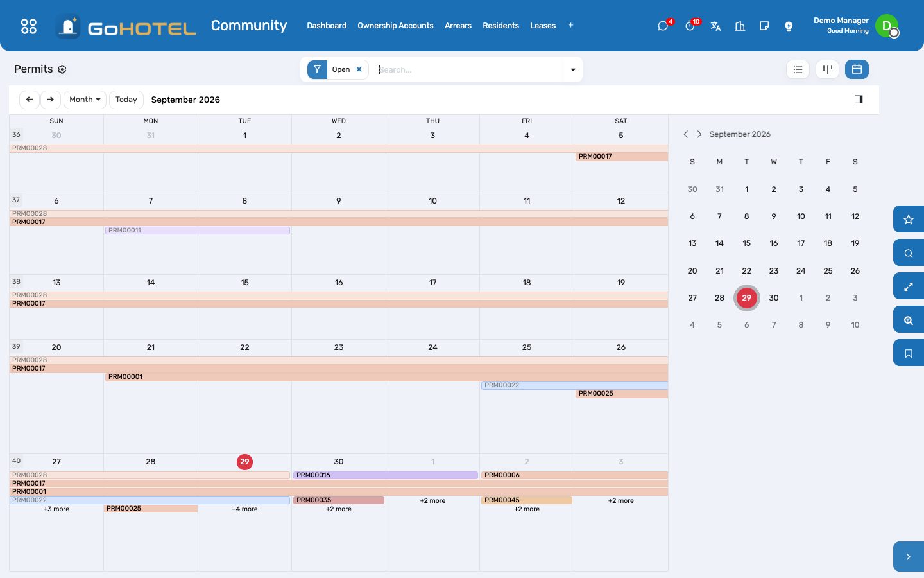Open Permits settings gear icon
Viewport: 924px width, 578px height.
62,69
